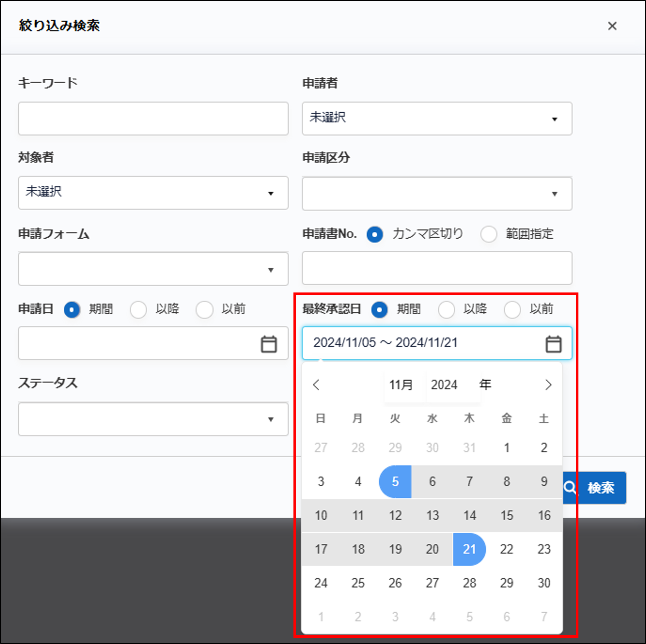Go to next month in date picker
Viewport: 646px width, 644px height.
click(x=548, y=385)
